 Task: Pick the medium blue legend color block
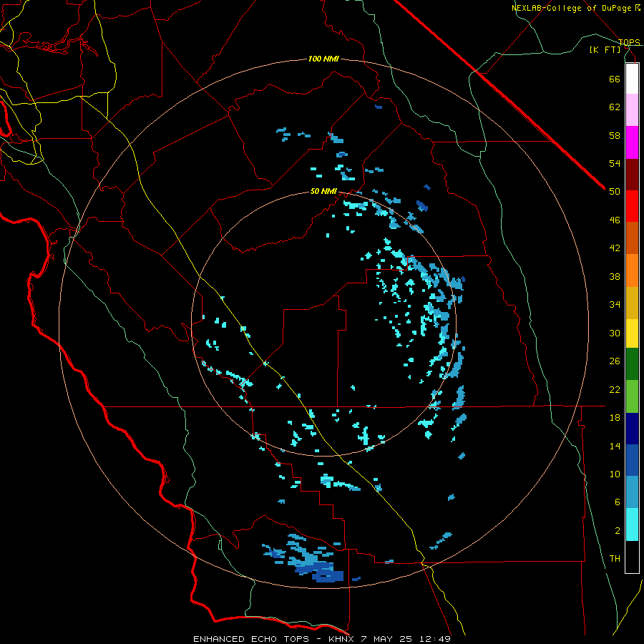[632, 460]
